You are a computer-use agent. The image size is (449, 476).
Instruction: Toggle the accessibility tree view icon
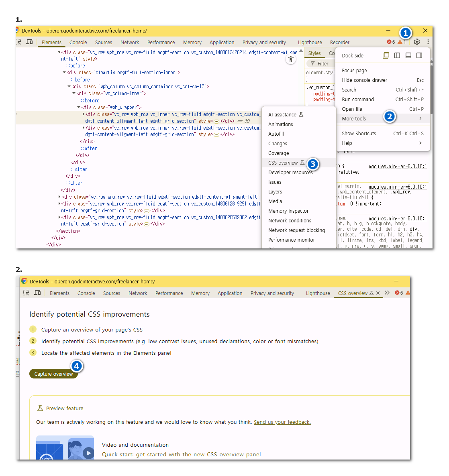(291, 59)
